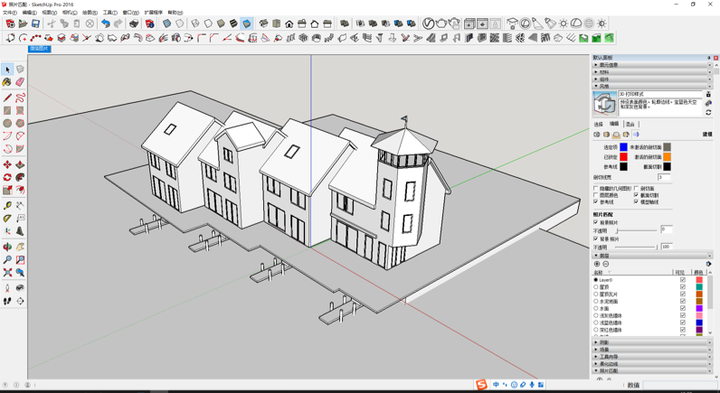Viewport: 720px width, 393px height.
Task: Click the Print icon in toolbar
Action: pyautogui.click(x=134, y=23)
